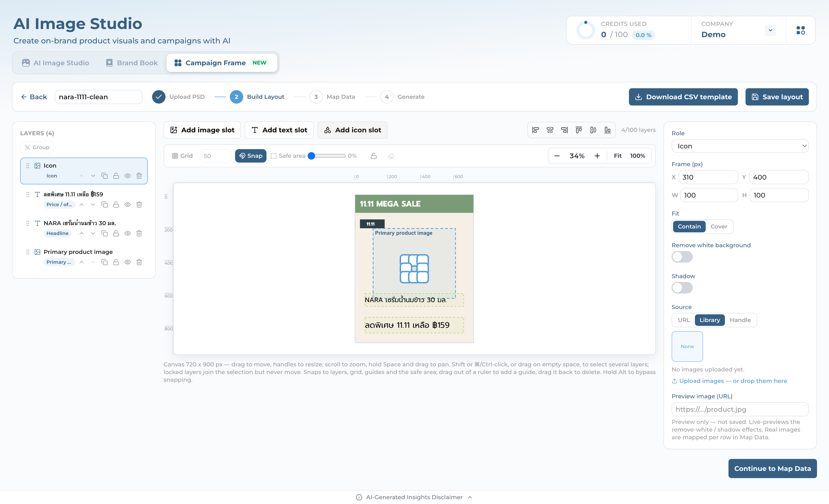
Task: Zoom out with the minus icon
Action: tap(557, 156)
